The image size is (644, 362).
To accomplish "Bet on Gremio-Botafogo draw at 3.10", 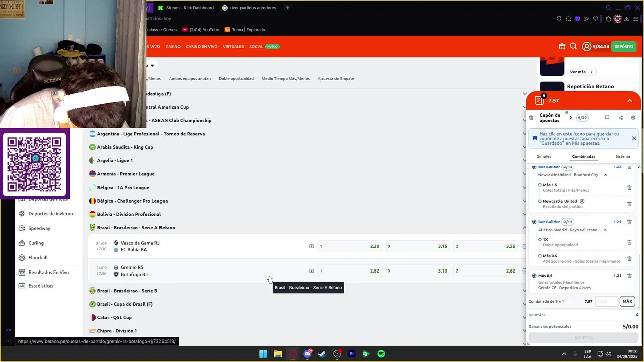I will [418, 271].
